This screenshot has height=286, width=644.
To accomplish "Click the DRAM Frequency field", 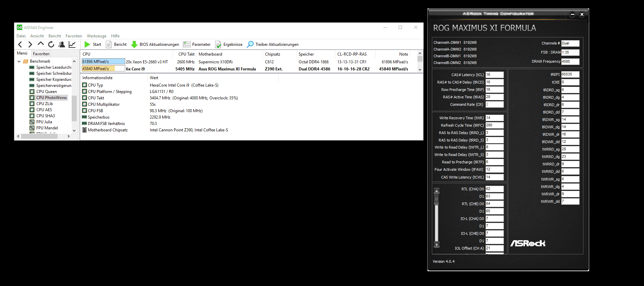I will [570, 62].
